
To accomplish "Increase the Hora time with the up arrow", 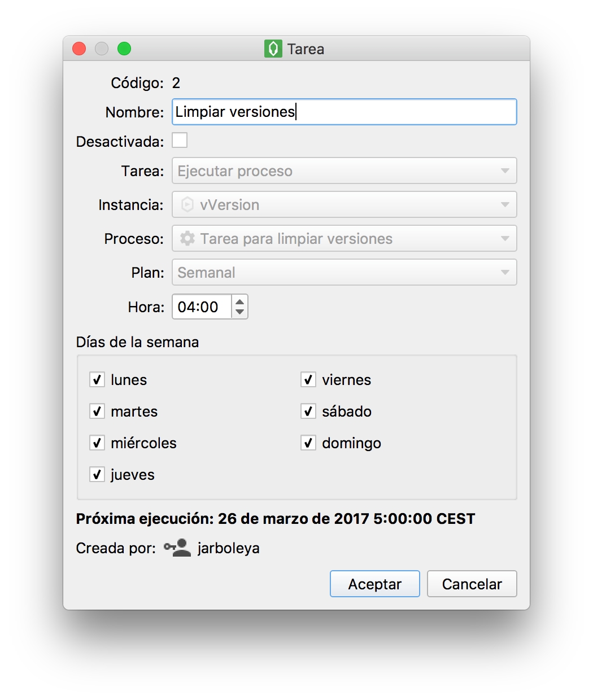I will click(240, 301).
